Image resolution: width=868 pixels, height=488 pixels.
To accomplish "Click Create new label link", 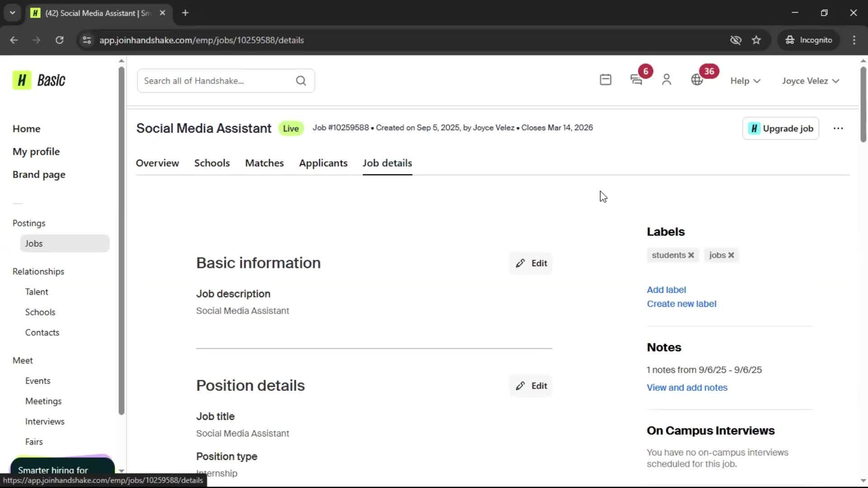I will (681, 304).
